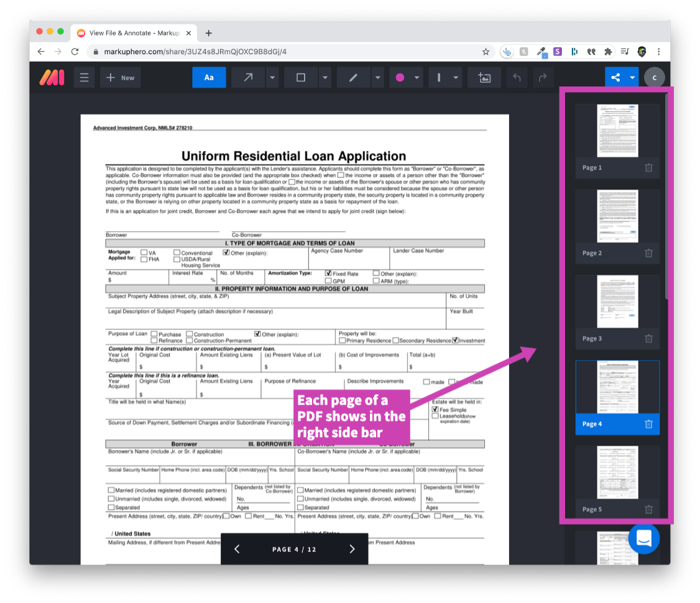
Task: Check the FHA mortgage checkbox
Action: [x=144, y=259]
